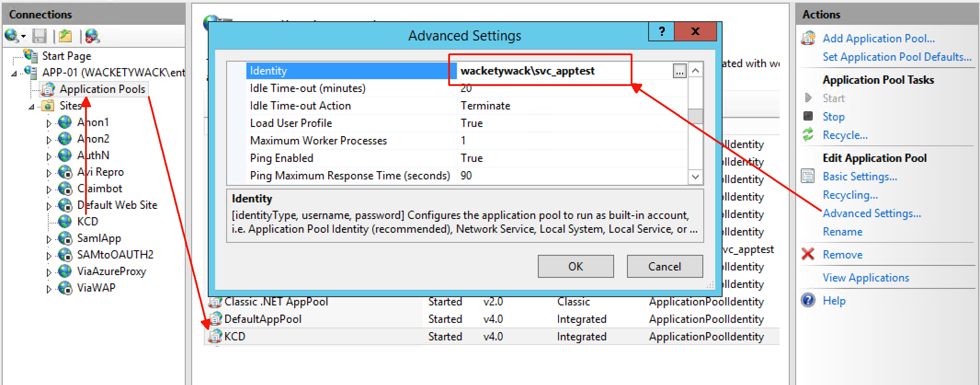Open View Applications action
The width and height of the screenshot is (980, 385).
pyautogui.click(x=866, y=278)
